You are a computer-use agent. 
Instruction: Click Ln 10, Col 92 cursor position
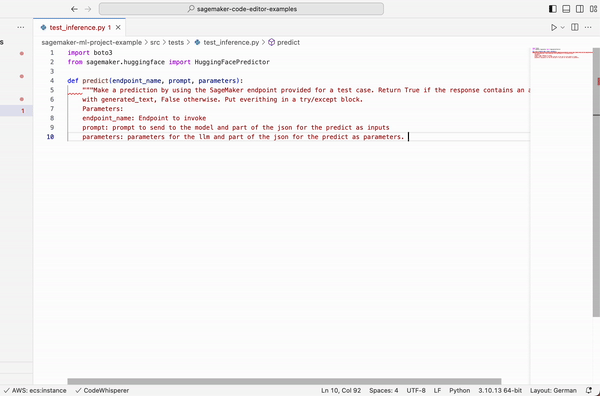coord(341,391)
